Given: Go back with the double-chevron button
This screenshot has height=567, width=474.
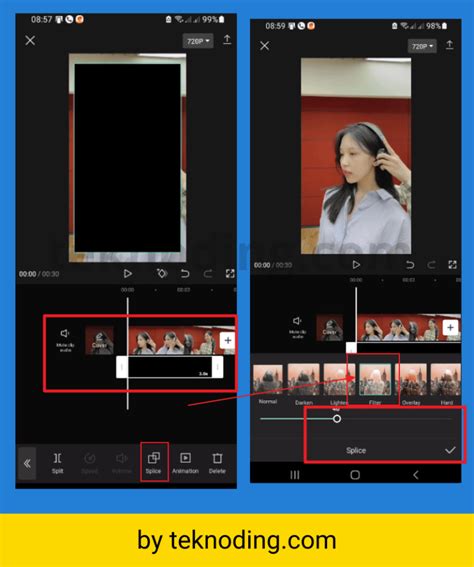Looking at the screenshot, I should pos(27,463).
